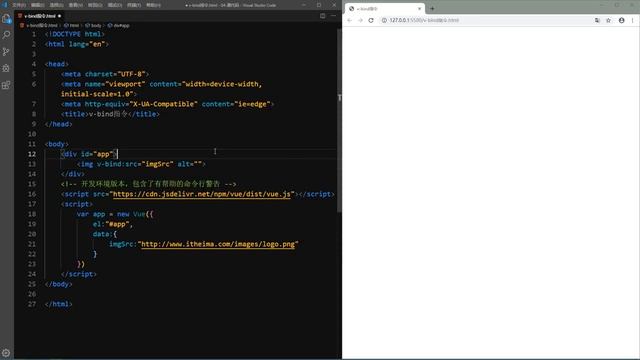Click line number 18 in the gutter
The height and width of the screenshot is (360, 640).
[32, 214]
